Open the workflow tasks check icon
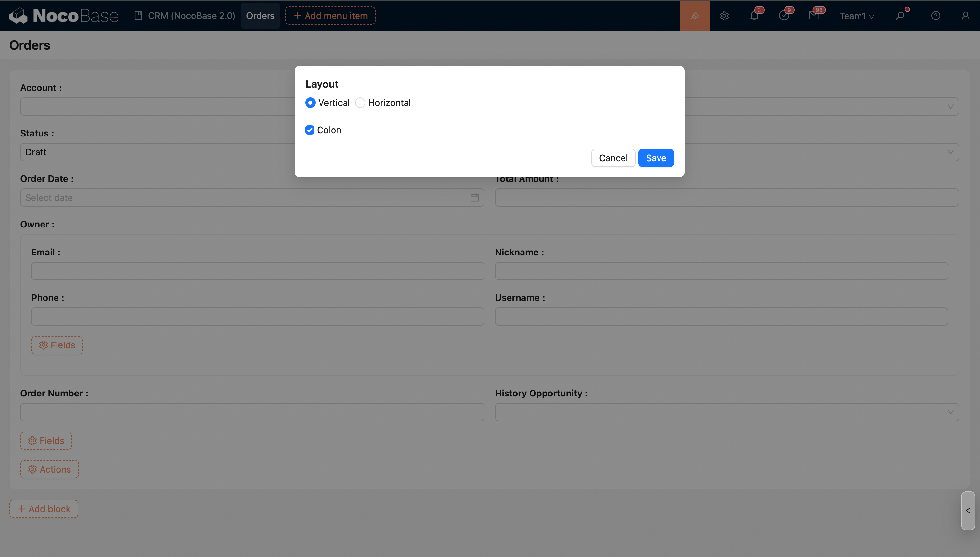 pyautogui.click(x=784, y=16)
